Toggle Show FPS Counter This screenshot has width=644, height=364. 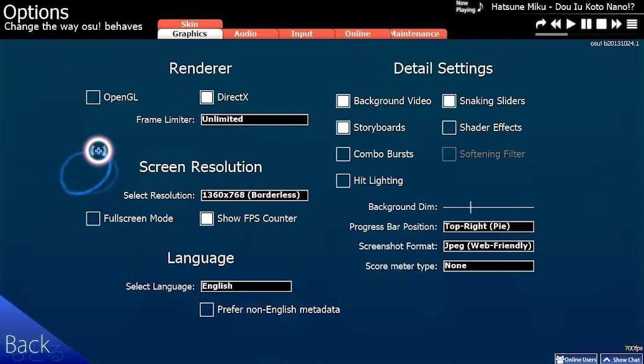point(207,219)
